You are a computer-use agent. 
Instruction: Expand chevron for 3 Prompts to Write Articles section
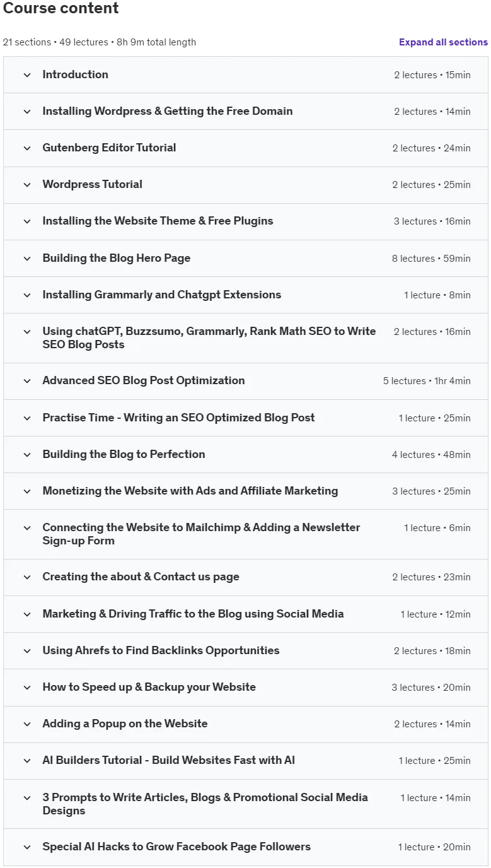[27, 798]
